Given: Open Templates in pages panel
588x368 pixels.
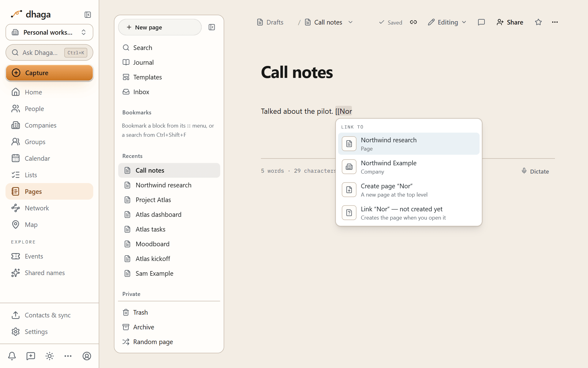Looking at the screenshot, I should coord(169,77).
